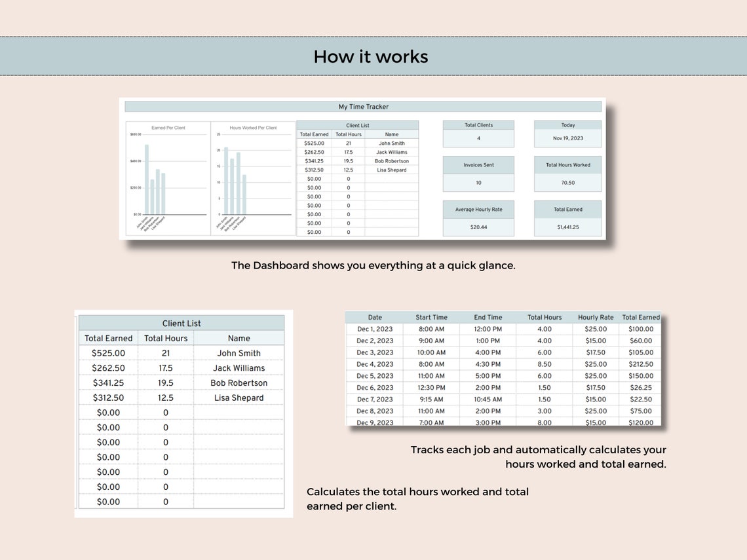This screenshot has height=560, width=747.
Task: Click the Total Earned amount $1,441.25
Action: (567, 227)
